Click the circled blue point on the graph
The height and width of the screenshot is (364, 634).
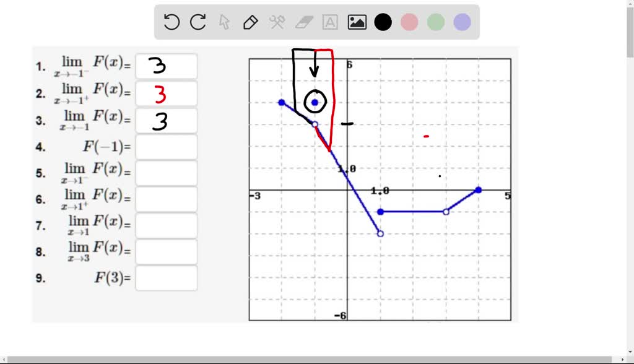click(315, 102)
